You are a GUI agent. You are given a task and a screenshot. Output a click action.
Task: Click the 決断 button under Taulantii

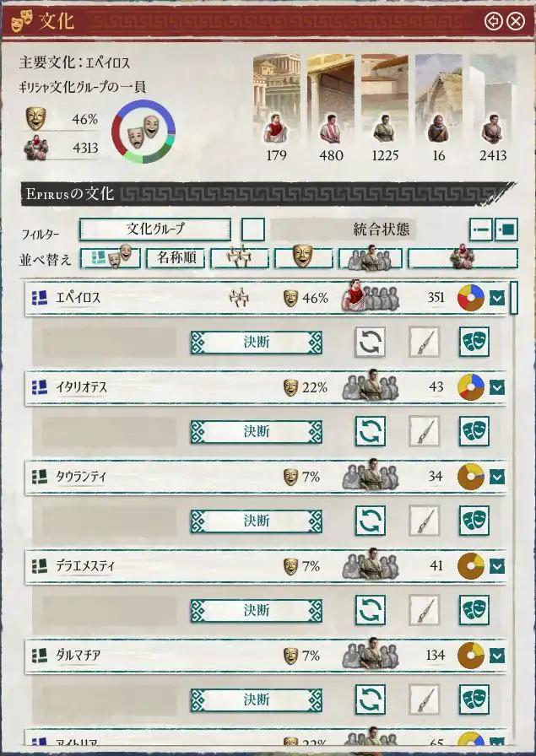pos(256,521)
